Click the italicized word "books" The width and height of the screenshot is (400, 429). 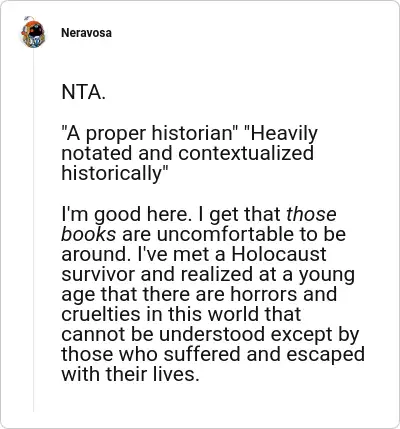(x=88, y=234)
